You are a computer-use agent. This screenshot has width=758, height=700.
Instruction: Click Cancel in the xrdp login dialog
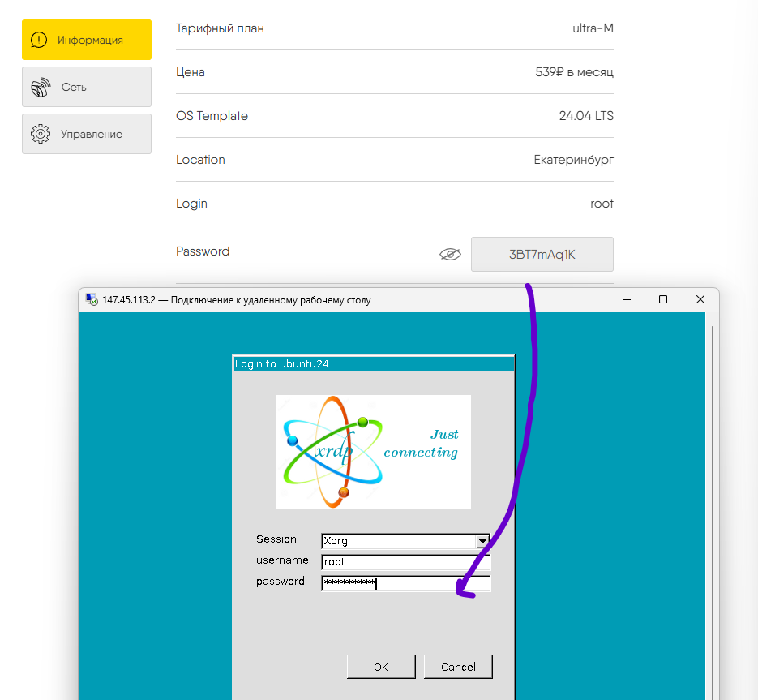[x=458, y=667]
